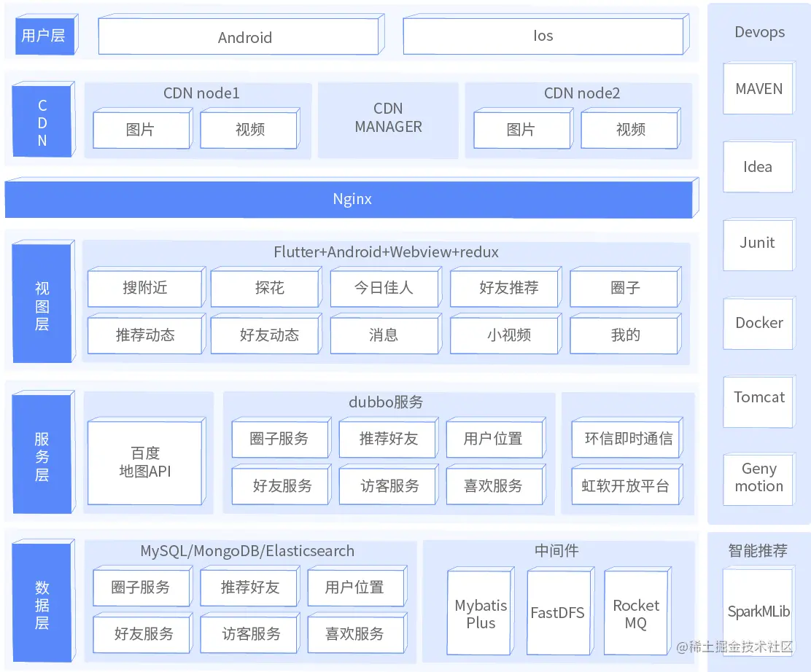This screenshot has width=811, height=672.
Task: Select the Ios box in the user layer
Action: (x=546, y=35)
